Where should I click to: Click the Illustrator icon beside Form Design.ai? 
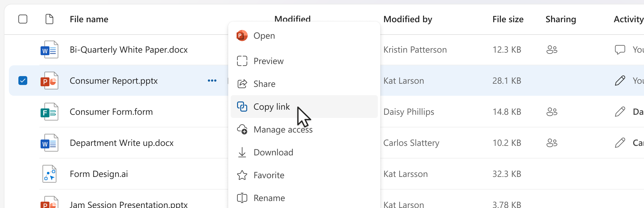[x=49, y=174]
